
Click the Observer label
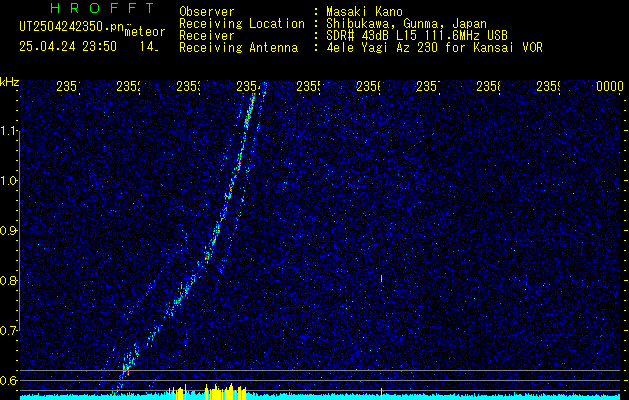[x=207, y=12]
